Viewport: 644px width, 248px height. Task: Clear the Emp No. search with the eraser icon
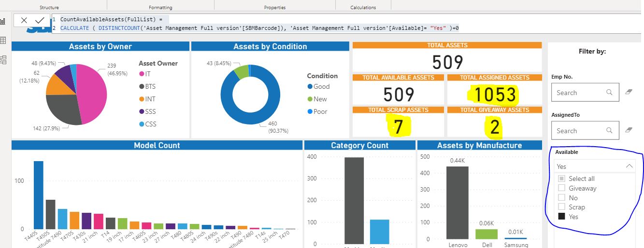pyautogui.click(x=629, y=91)
